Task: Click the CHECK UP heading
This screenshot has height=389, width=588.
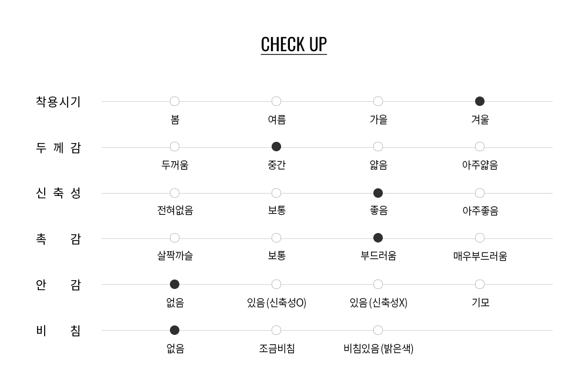Action: pos(293,45)
